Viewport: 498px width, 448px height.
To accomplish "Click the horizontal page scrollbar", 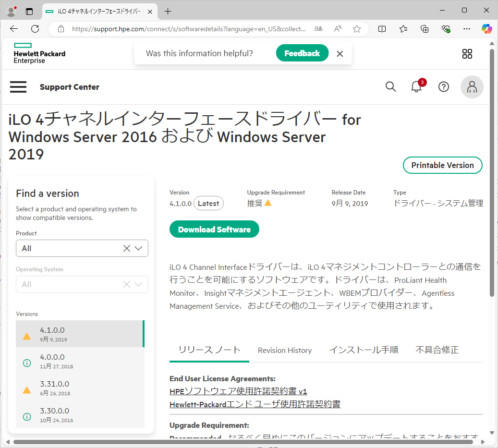I will (x=243, y=442).
